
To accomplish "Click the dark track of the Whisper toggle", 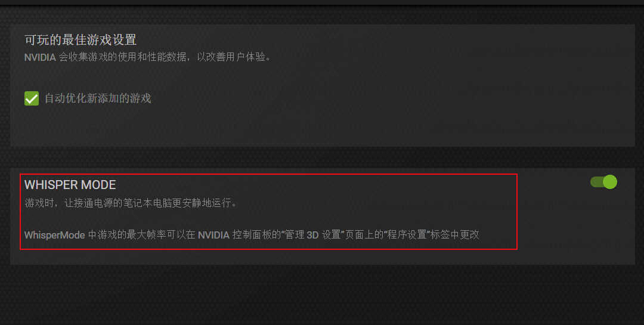I will click(x=596, y=182).
